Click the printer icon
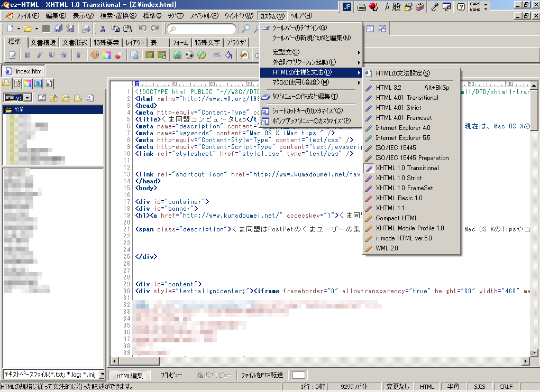Screen dimensions: 540x392 pyautogui.click(x=86, y=29)
